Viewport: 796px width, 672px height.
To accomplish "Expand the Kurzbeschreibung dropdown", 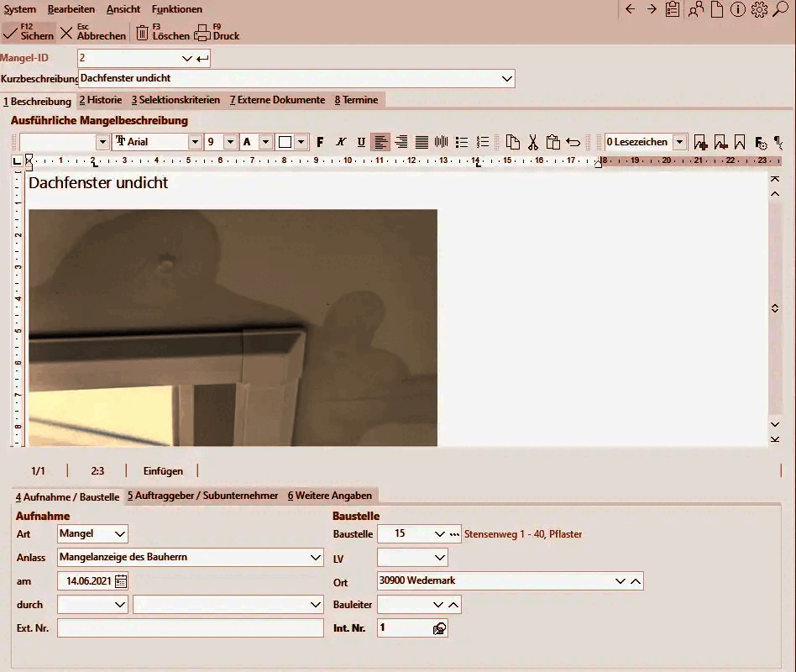I will pos(506,78).
